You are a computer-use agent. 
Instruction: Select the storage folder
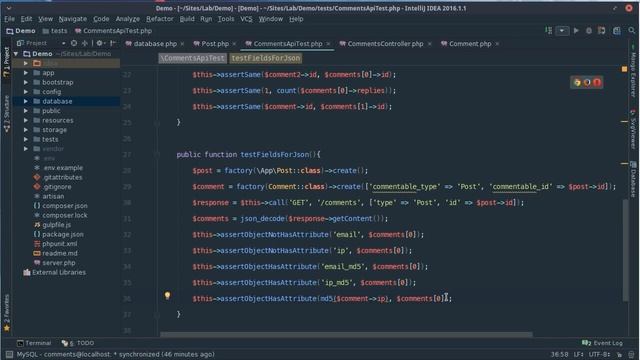pos(54,130)
